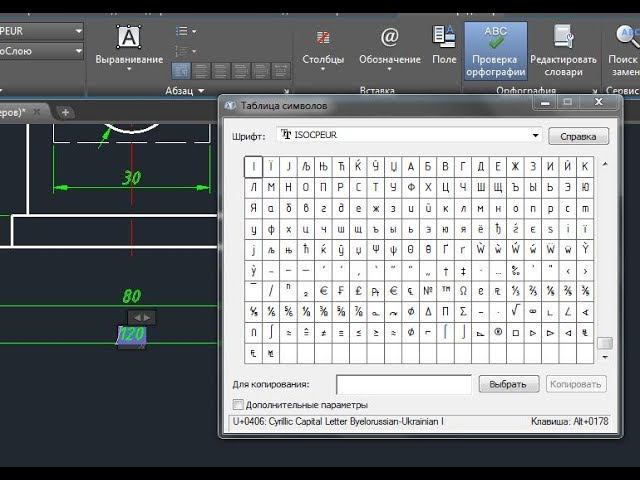Open the Обозначение @ symbol menu
The image size is (640, 480).
(389, 47)
